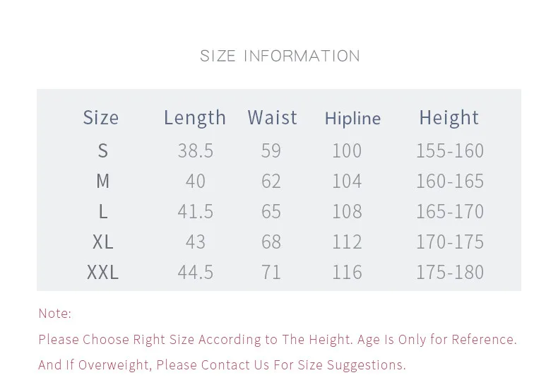The image size is (558, 392).
Task: Click the Length column header
Action: (x=195, y=118)
